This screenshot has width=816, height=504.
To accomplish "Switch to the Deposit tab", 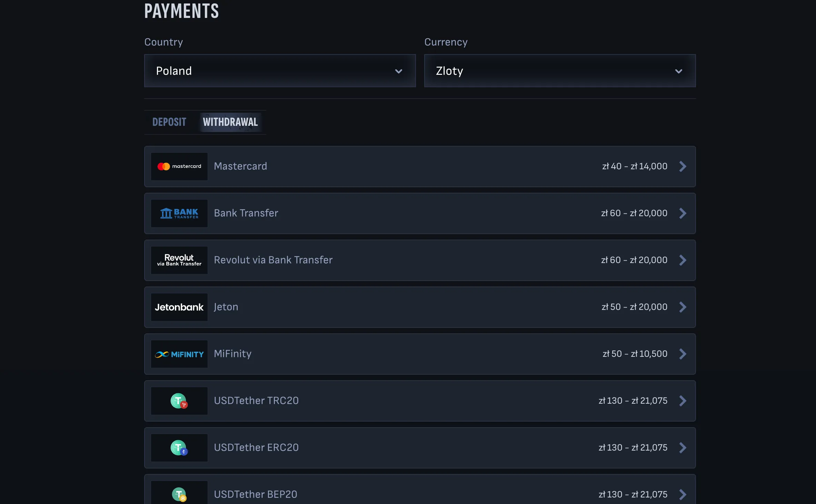I will (169, 122).
